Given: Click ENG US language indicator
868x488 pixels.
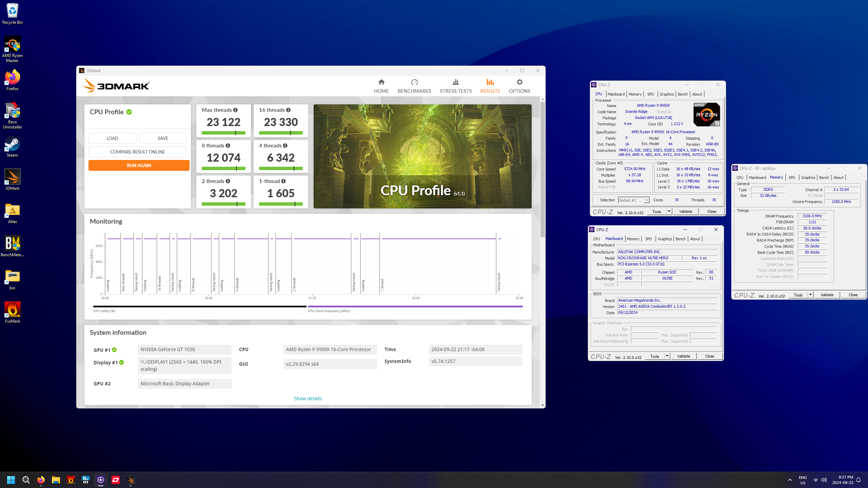Looking at the screenshot, I should tap(803, 480).
